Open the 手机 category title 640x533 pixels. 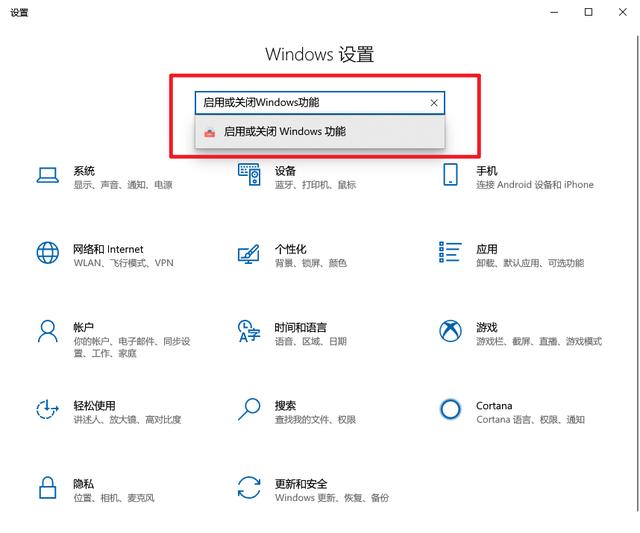[x=487, y=171]
